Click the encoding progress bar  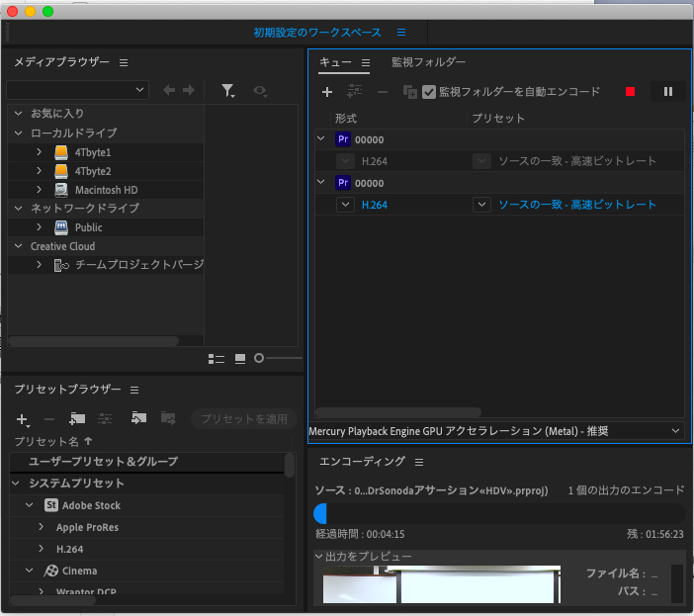coord(499,514)
